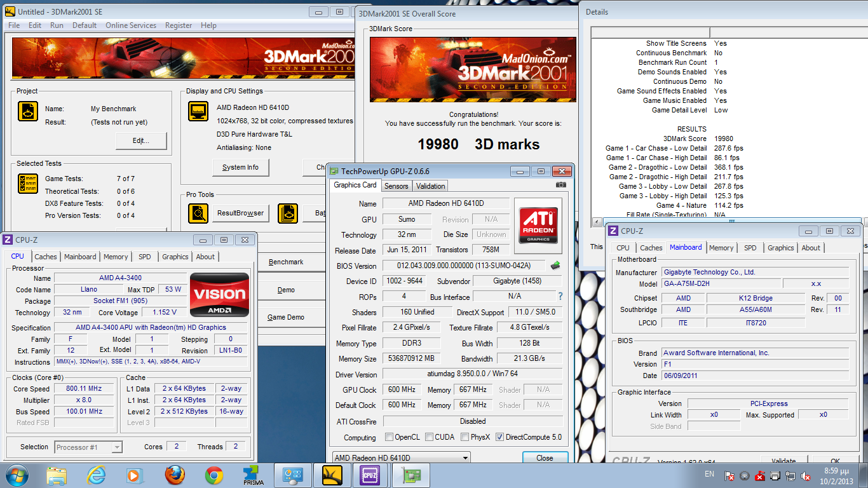Launch Internet Explorer from the taskbar
This screenshot has height=488, width=868.
[96, 475]
